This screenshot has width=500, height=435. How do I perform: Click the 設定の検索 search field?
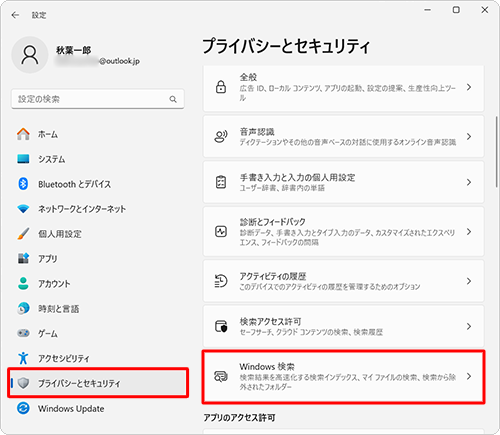click(98, 99)
